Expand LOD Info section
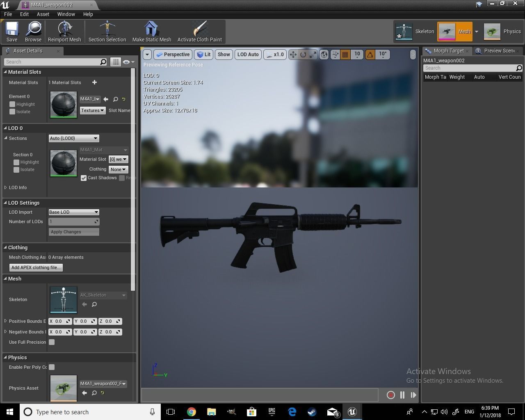The width and height of the screenshot is (525, 420). point(5,187)
